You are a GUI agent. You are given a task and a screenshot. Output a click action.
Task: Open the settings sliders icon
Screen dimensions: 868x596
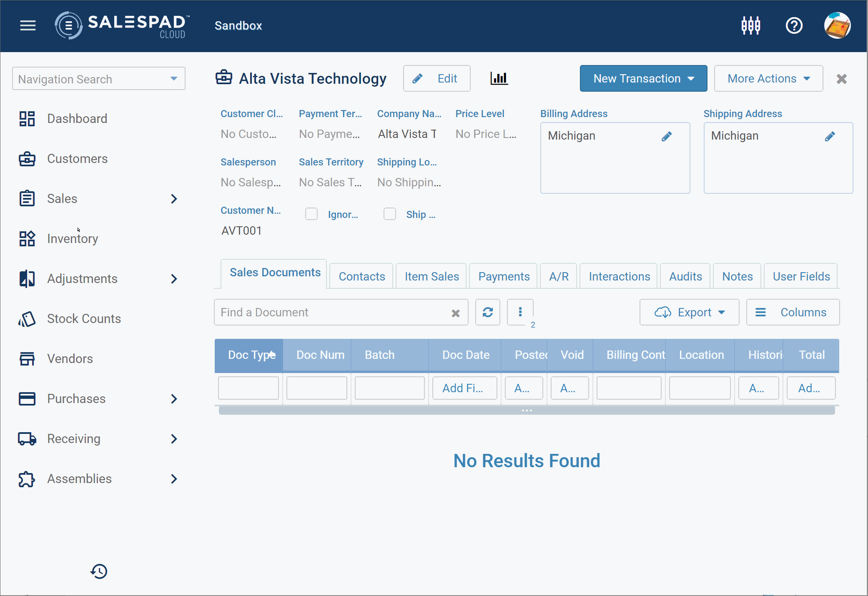tap(750, 25)
